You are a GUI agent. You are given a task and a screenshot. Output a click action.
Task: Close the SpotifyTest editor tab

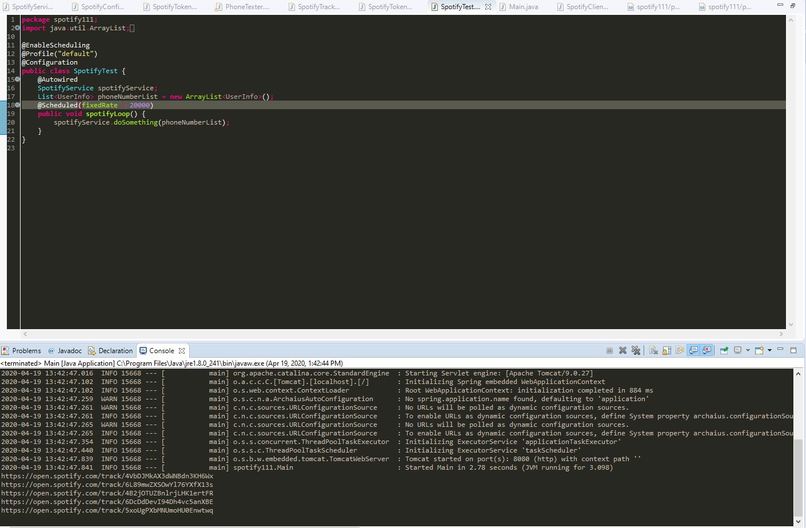tap(488, 7)
